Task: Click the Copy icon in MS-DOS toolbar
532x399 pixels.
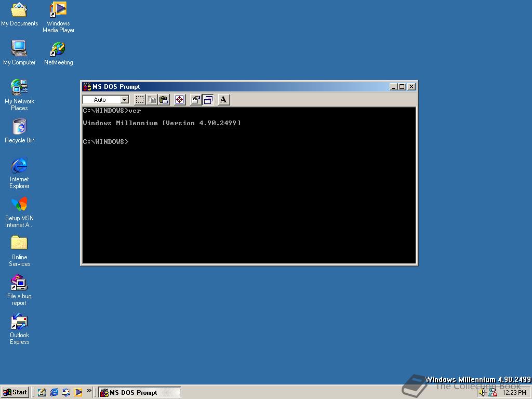Action: 152,100
